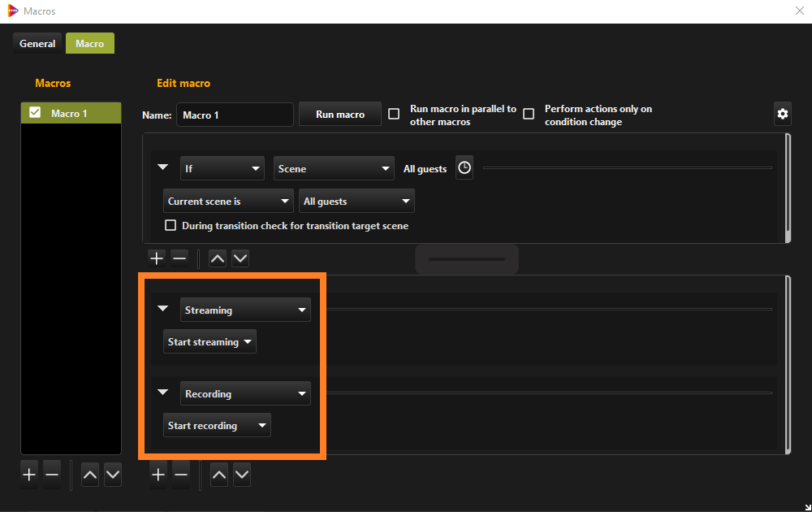
Task: Open the macro settings gear icon
Action: point(783,114)
